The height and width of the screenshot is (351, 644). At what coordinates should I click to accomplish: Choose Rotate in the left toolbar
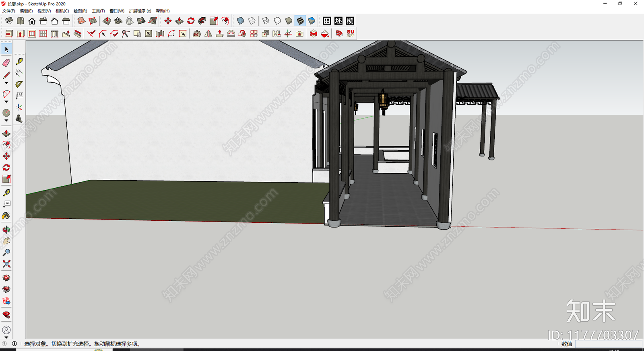click(x=6, y=168)
